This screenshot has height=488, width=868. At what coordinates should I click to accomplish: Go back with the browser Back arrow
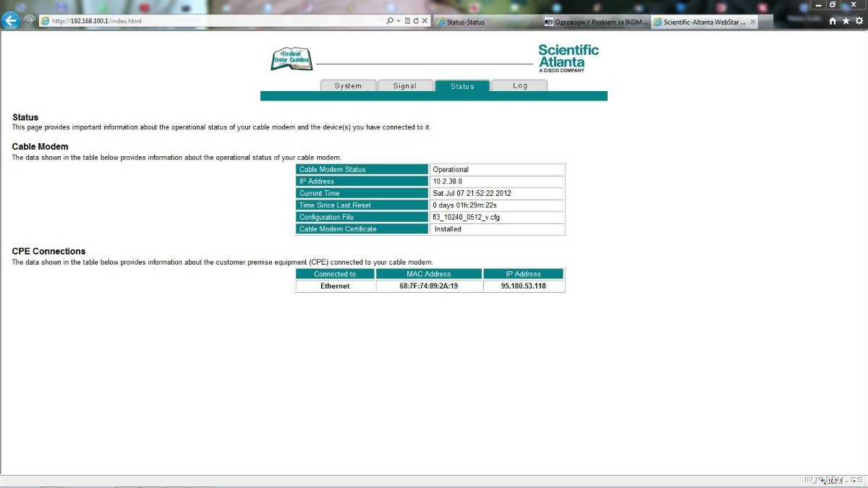click(10, 20)
